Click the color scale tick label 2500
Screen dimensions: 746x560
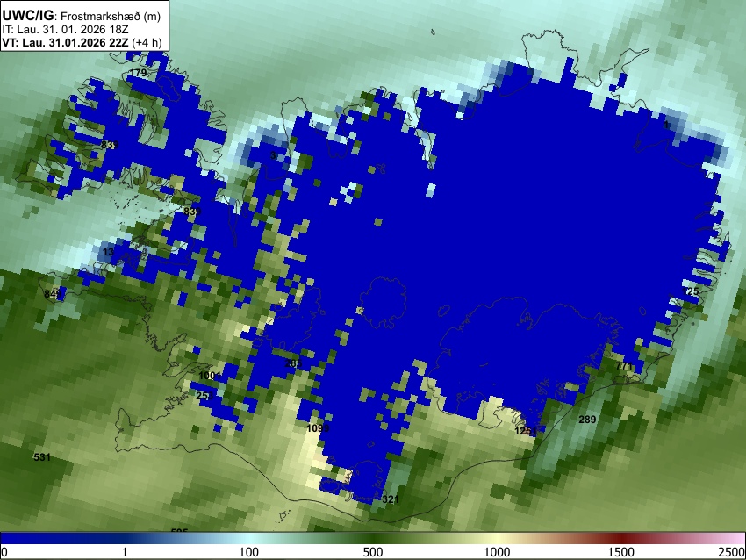pos(732,552)
